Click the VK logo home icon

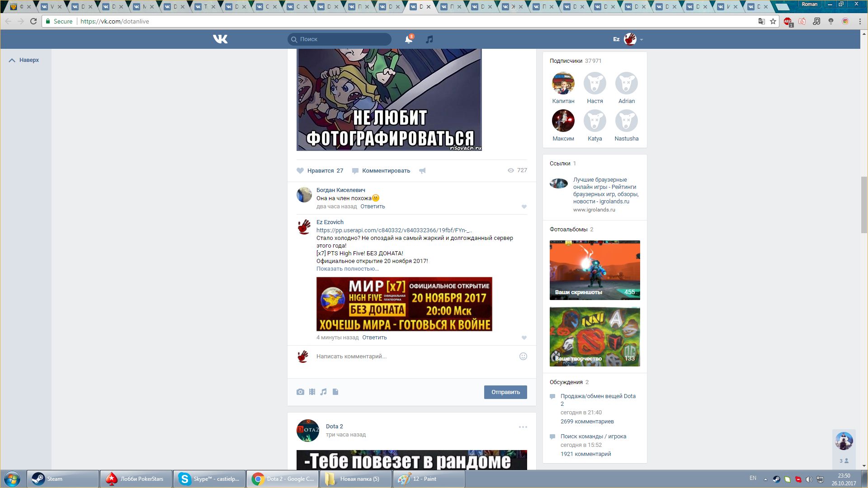220,39
